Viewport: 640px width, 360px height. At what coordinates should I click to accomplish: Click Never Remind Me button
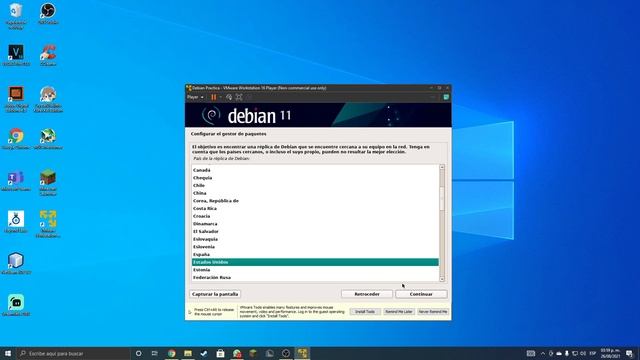click(433, 311)
